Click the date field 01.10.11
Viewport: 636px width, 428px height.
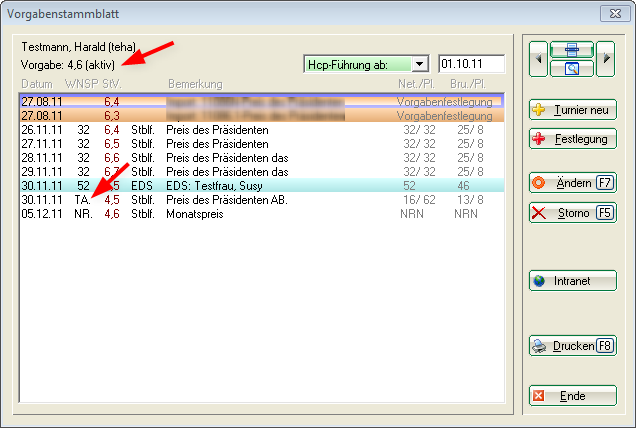pos(471,64)
